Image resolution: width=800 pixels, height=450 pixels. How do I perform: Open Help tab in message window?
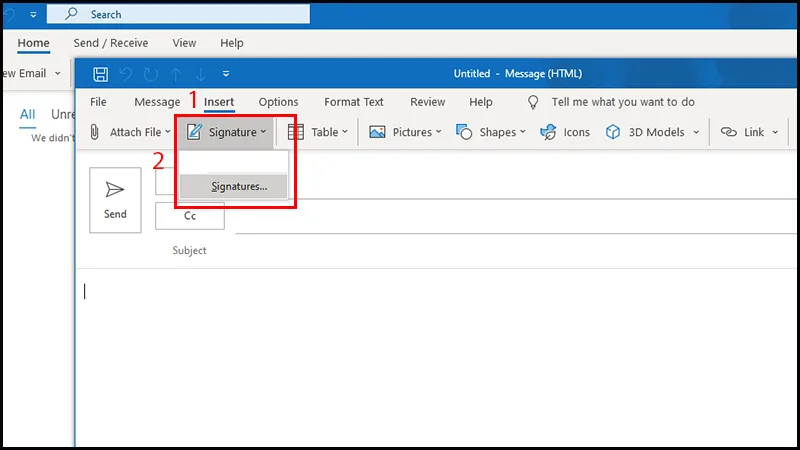click(481, 102)
